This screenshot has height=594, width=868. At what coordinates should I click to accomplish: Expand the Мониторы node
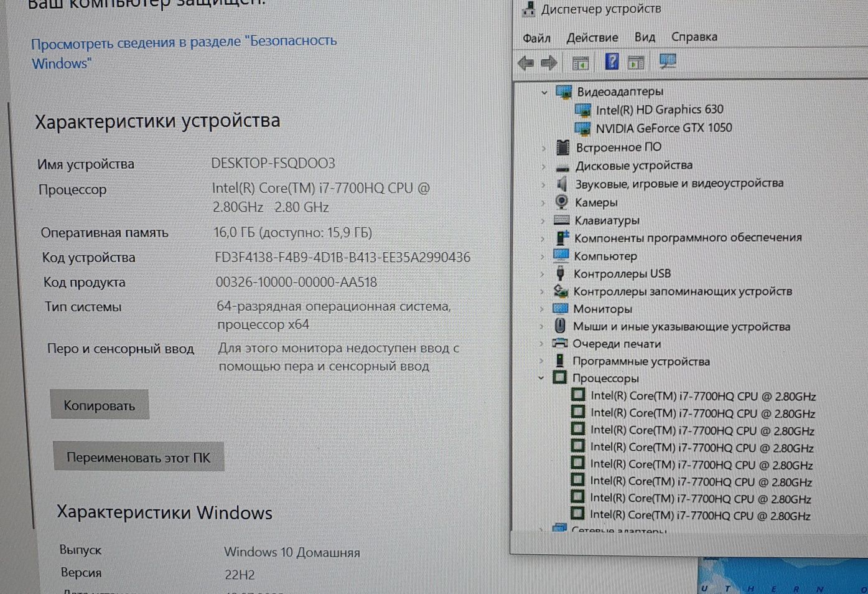tap(541, 309)
